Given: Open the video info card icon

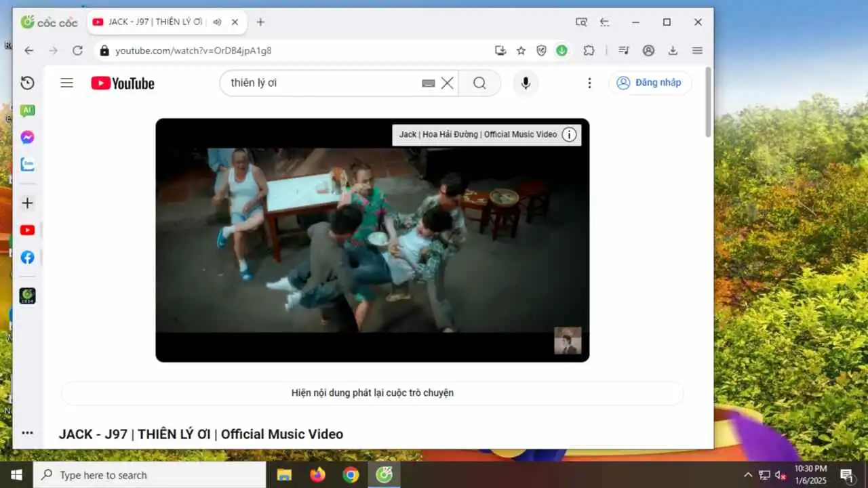Looking at the screenshot, I should pyautogui.click(x=570, y=134).
